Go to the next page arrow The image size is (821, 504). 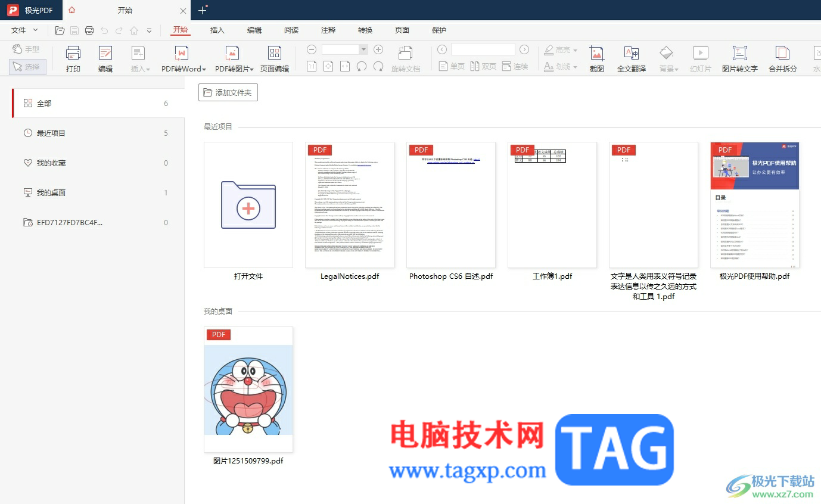(x=524, y=49)
